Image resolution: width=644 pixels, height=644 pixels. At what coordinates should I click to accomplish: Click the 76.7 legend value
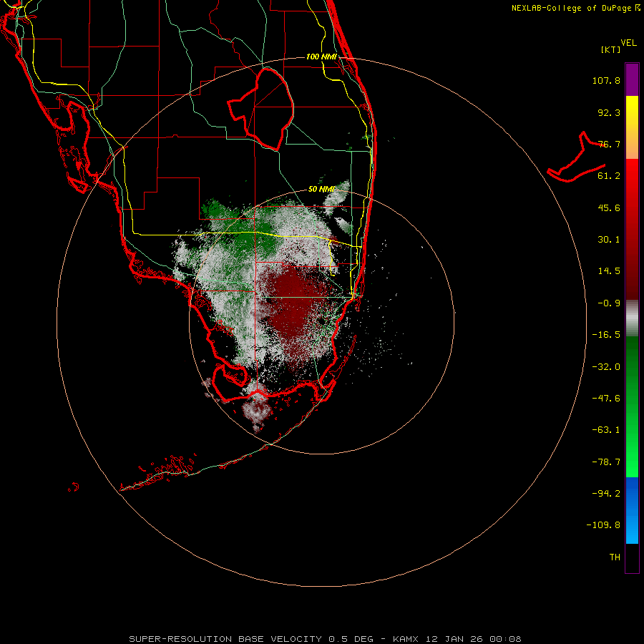tap(609, 144)
